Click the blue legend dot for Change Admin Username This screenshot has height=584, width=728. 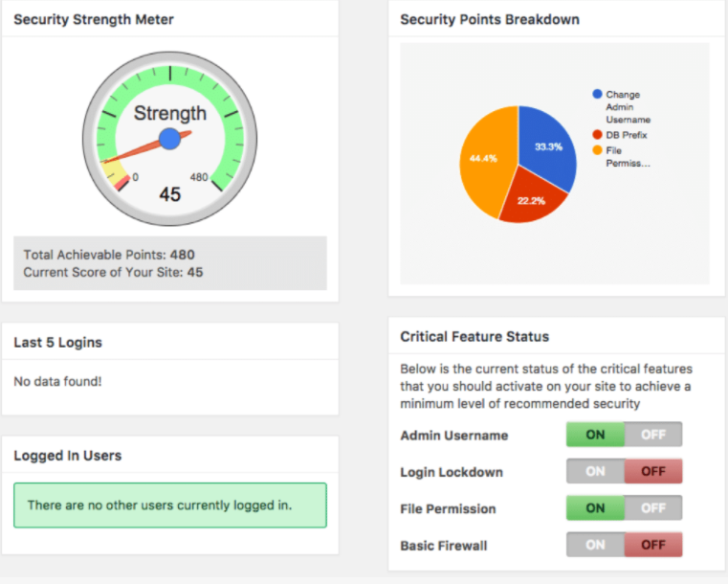[x=598, y=95]
